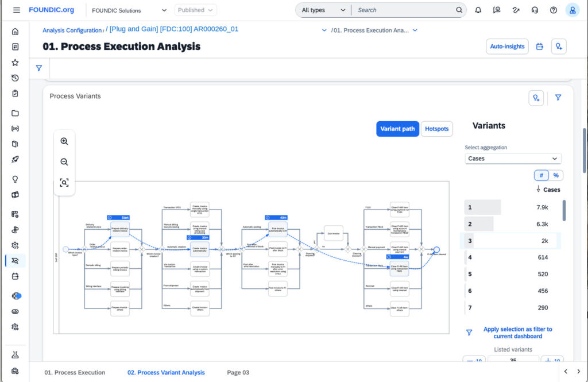Open the document list icon in sidebar
The image size is (588, 382).
pos(15,47)
